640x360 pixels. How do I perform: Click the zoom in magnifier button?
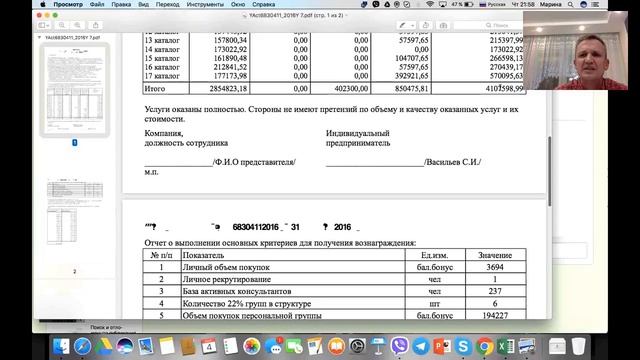(x=77, y=25)
